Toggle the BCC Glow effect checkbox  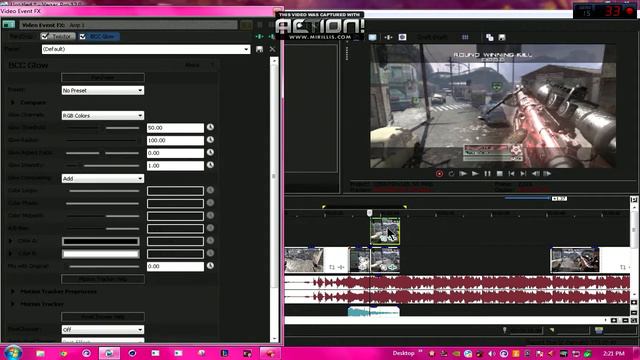[83, 36]
